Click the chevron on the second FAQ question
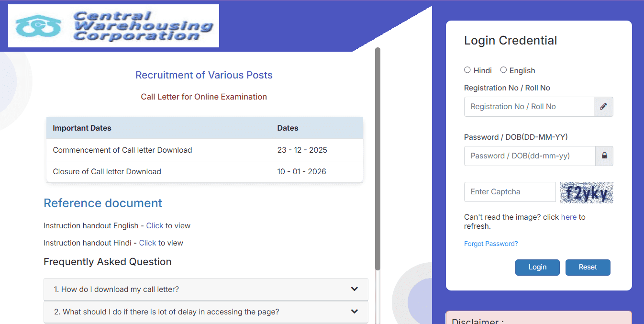 pos(355,312)
